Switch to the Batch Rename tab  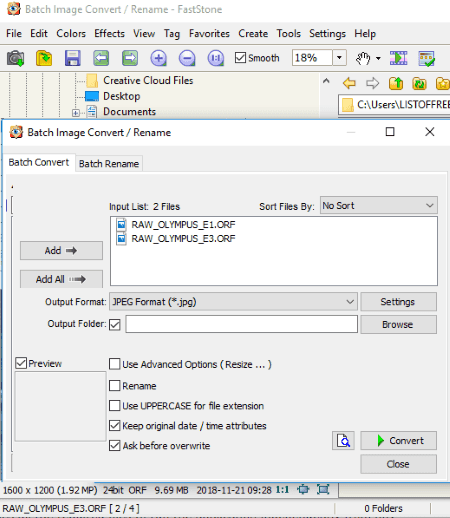coord(109,164)
